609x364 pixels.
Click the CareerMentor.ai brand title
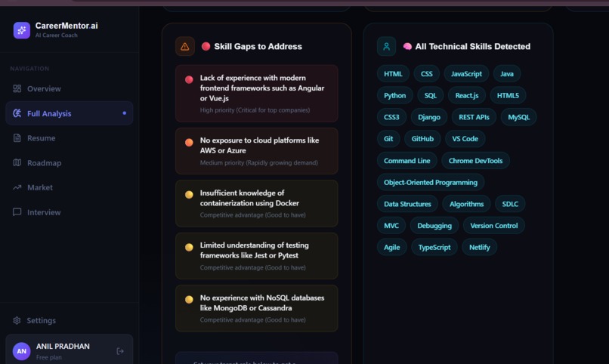pyautogui.click(x=66, y=26)
